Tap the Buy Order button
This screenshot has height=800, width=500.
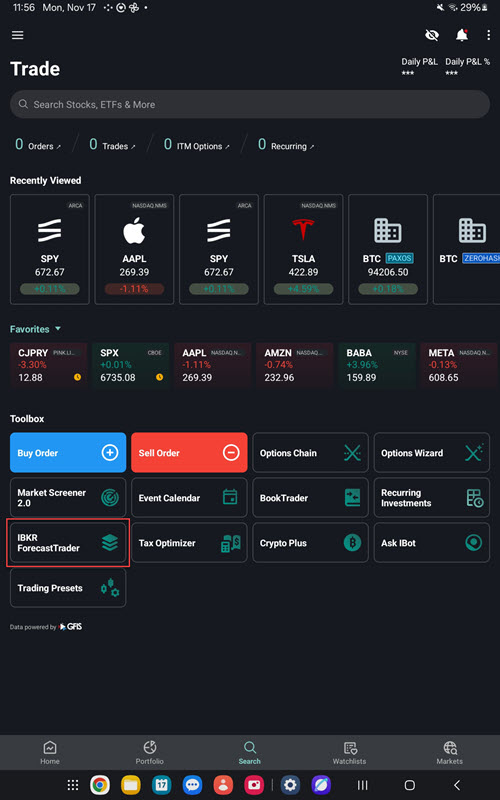[68, 453]
